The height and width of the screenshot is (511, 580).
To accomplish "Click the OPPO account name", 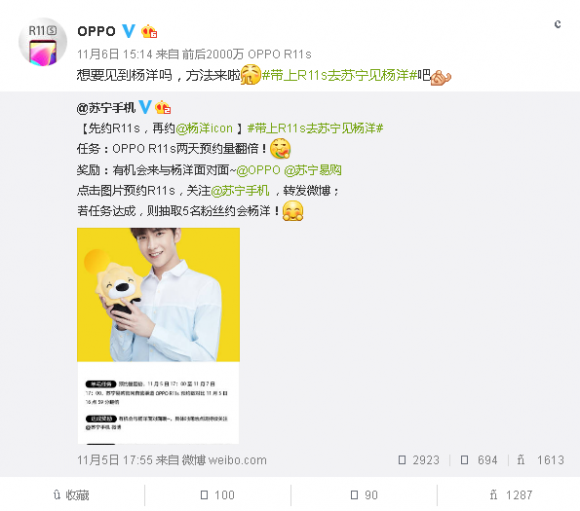I will point(97,31).
